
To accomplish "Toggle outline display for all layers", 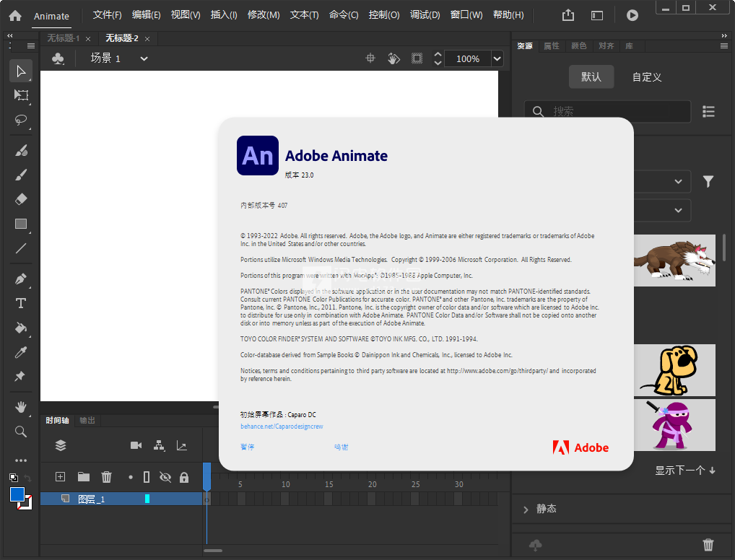I will point(147,477).
